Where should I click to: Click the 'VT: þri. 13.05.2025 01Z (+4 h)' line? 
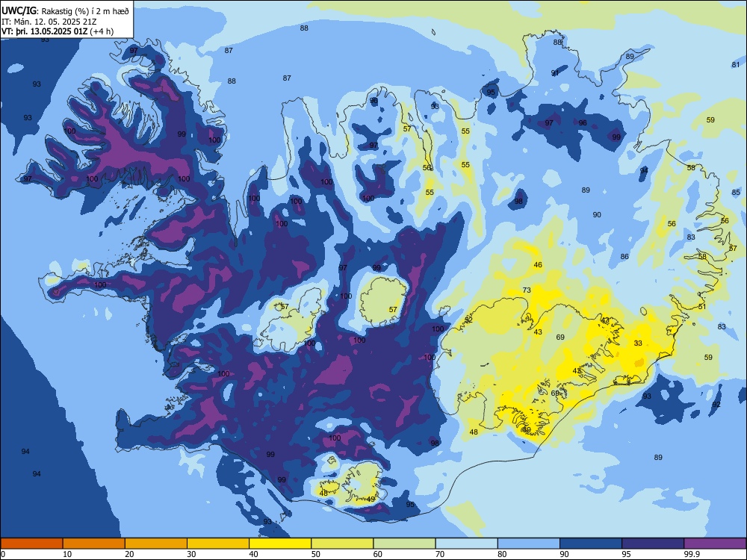58,31
